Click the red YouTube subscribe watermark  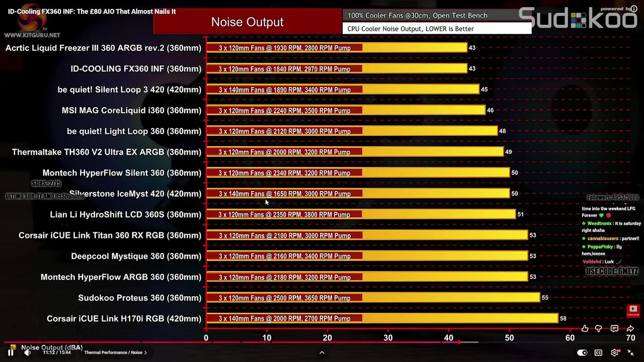tap(633, 311)
